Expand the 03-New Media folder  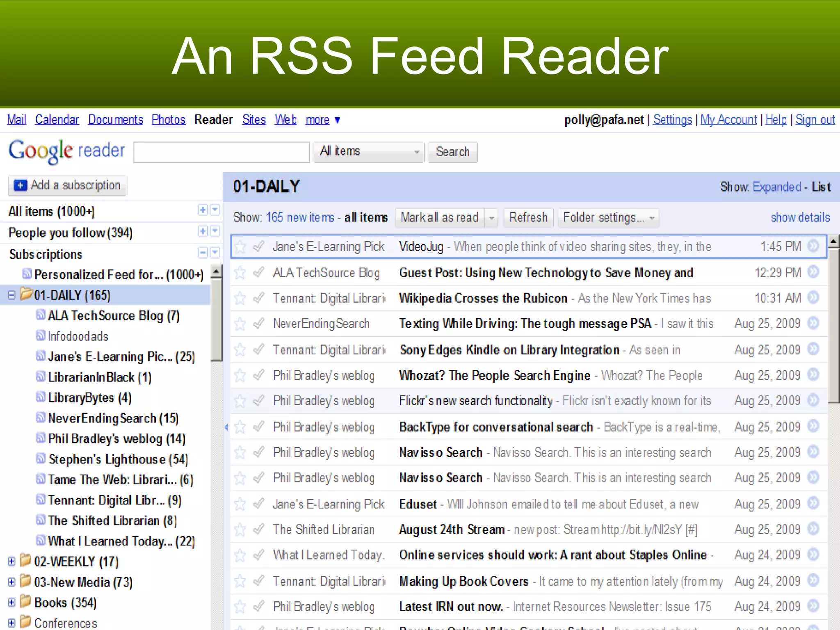click(11, 582)
